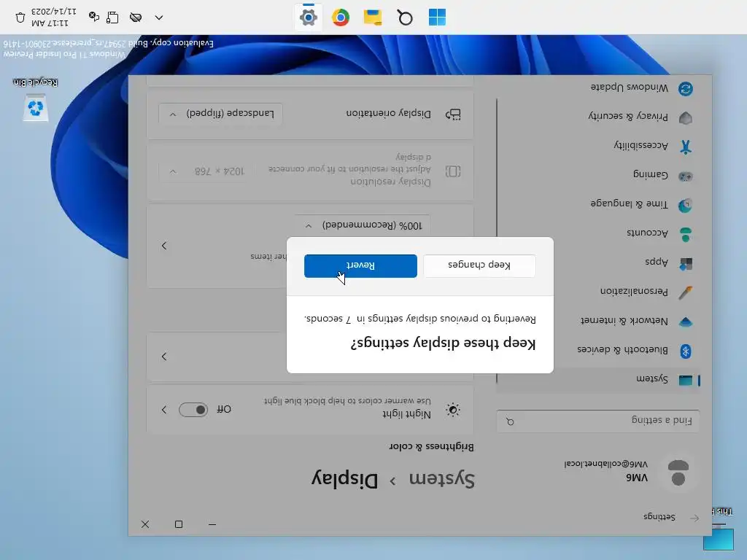Open Accessibility settings
Viewport: 747px width, 560px height.
click(x=598, y=146)
